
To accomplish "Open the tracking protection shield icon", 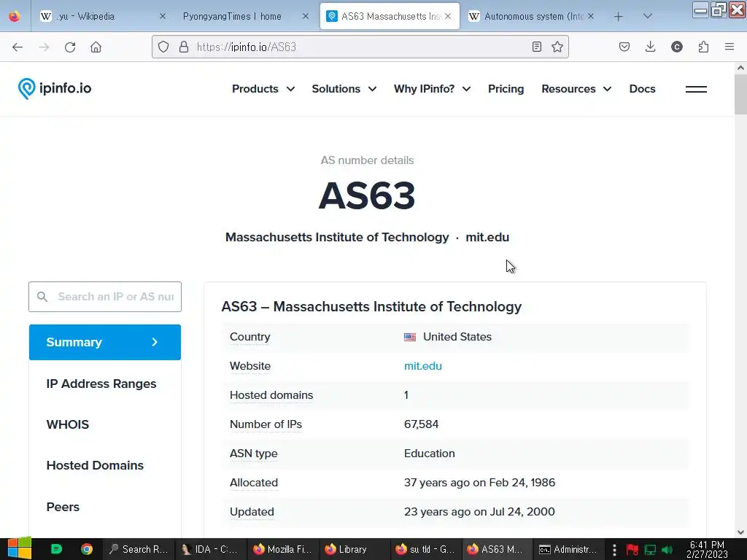I will pyautogui.click(x=163, y=47).
